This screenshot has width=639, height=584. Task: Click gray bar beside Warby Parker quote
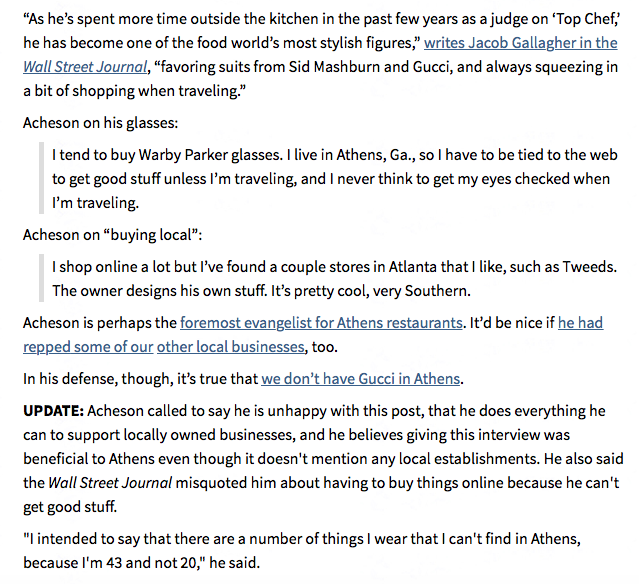click(41, 178)
